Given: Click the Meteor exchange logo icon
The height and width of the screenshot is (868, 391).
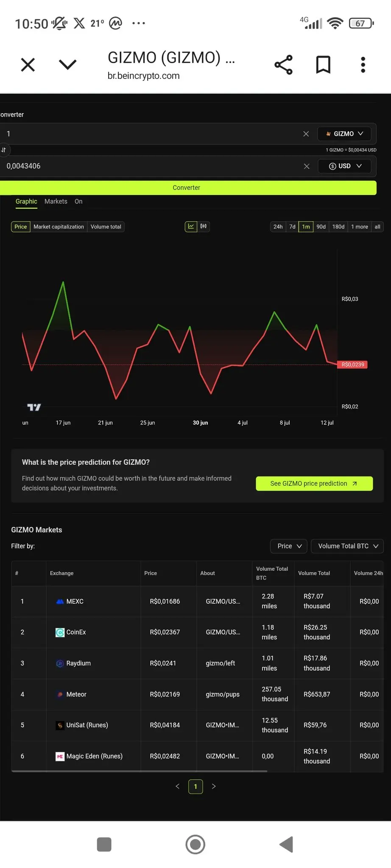Looking at the screenshot, I should click(x=60, y=694).
